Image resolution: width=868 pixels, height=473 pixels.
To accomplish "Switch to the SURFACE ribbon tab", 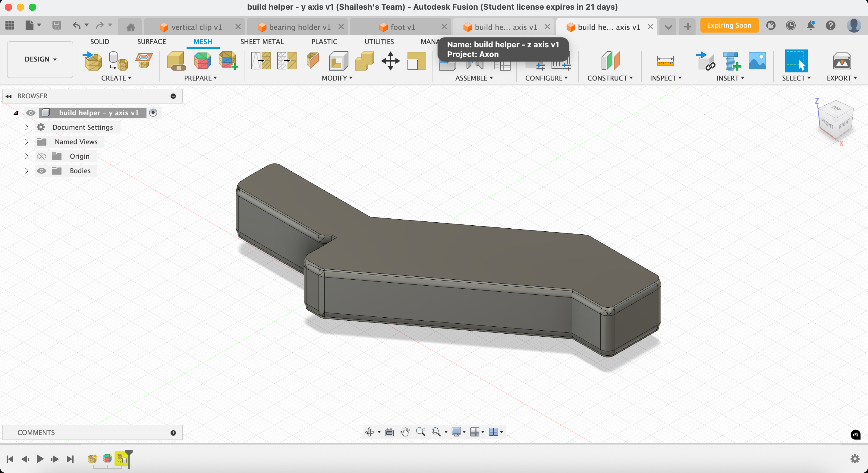I will (152, 42).
